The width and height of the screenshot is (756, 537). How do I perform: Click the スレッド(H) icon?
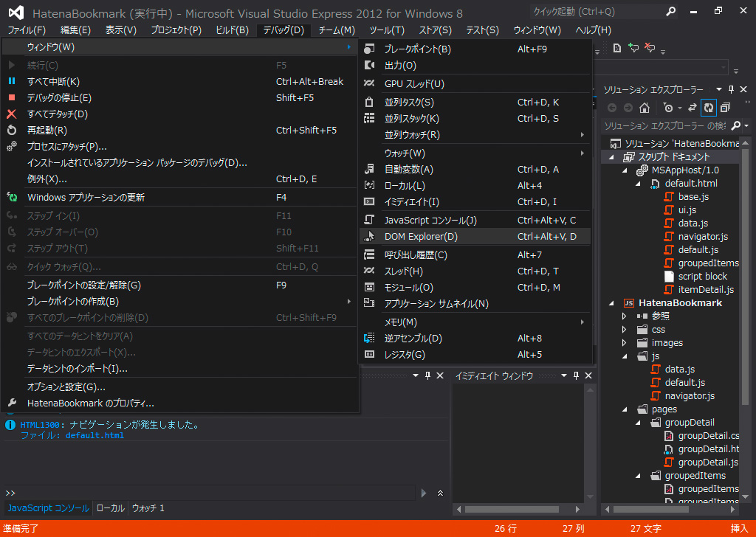pyautogui.click(x=369, y=271)
